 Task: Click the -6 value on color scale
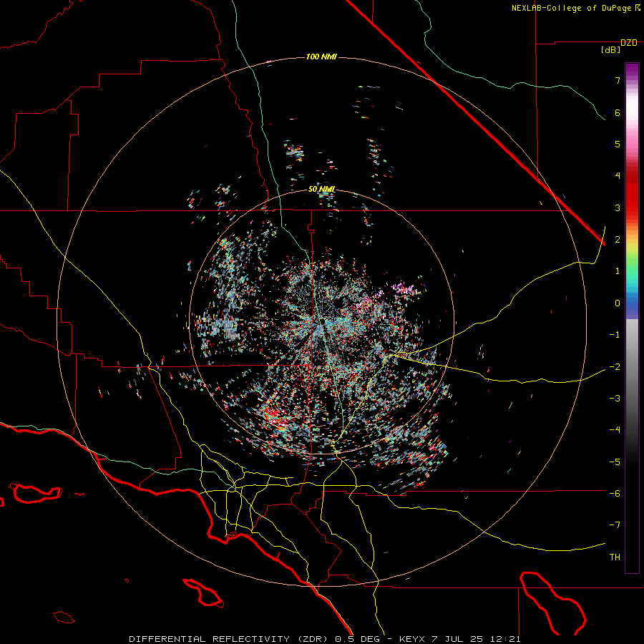coord(615,494)
